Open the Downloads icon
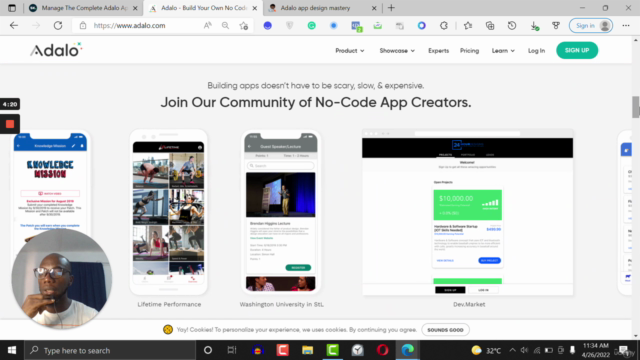640x360 pixels. tap(534, 25)
